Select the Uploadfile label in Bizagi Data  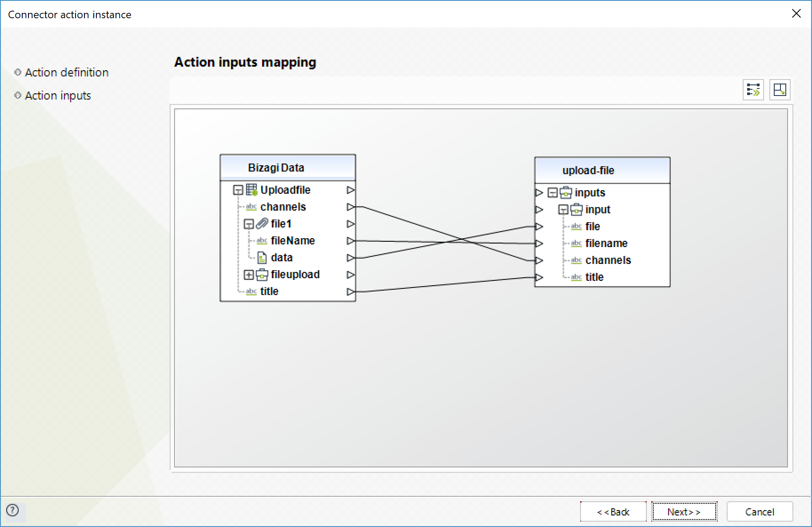[x=285, y=190]
